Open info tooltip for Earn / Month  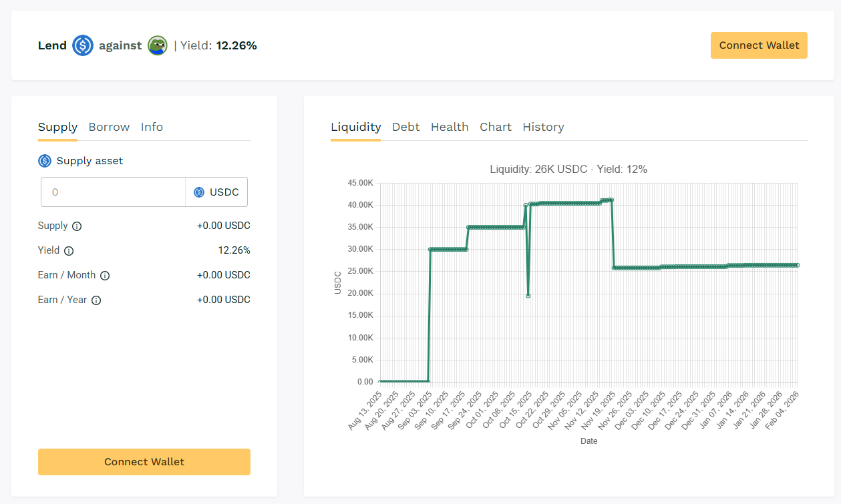tap(105, 276)
